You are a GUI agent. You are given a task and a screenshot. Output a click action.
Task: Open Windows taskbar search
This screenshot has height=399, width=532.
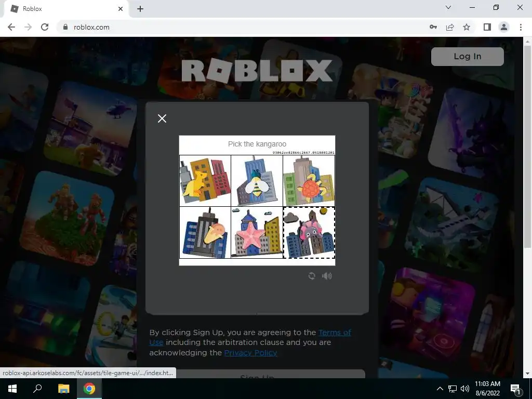click(37, 389)
